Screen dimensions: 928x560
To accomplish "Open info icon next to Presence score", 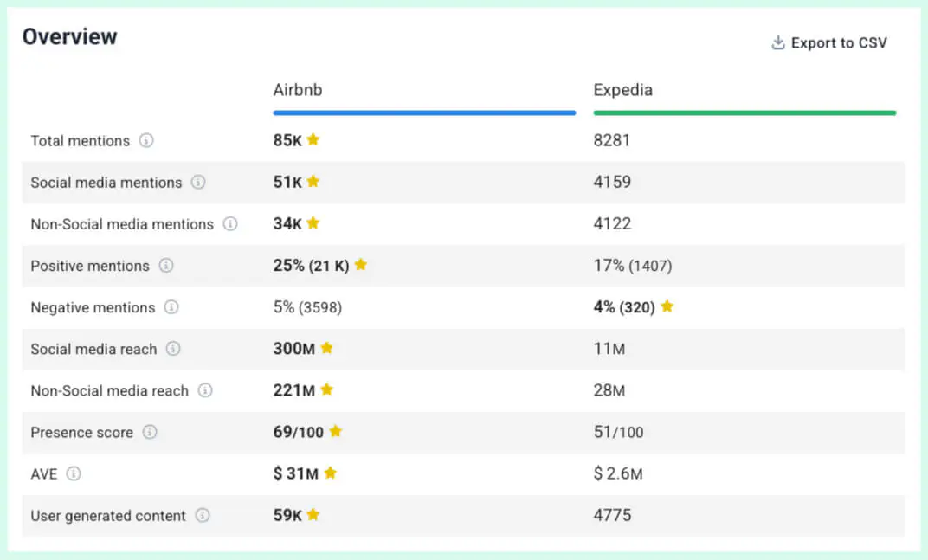I will (151, 432).
